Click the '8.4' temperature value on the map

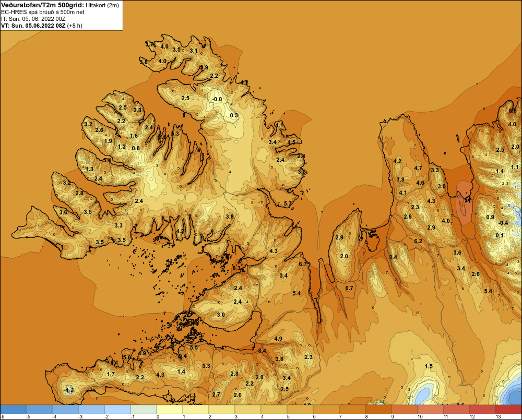tap(262, 351)
